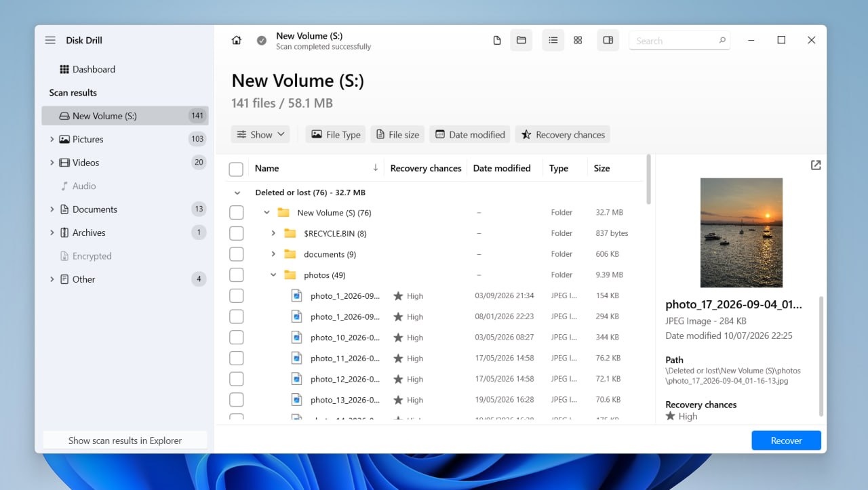Click the search magnifier icon

tap(722, 41)
